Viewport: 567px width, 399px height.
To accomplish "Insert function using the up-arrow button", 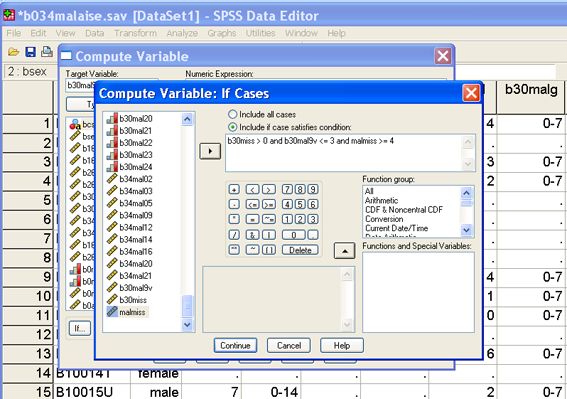I will [344, 251].
